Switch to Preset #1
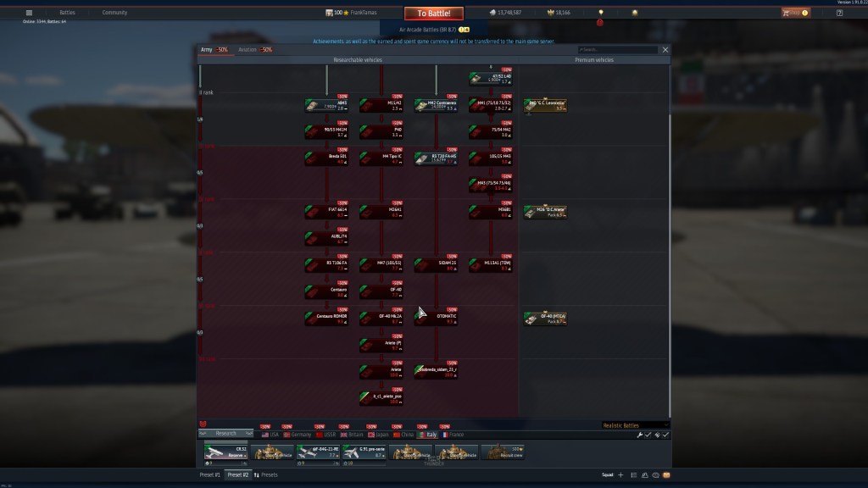Viewport: 868px width, 488px height. (x=209, y=475)
